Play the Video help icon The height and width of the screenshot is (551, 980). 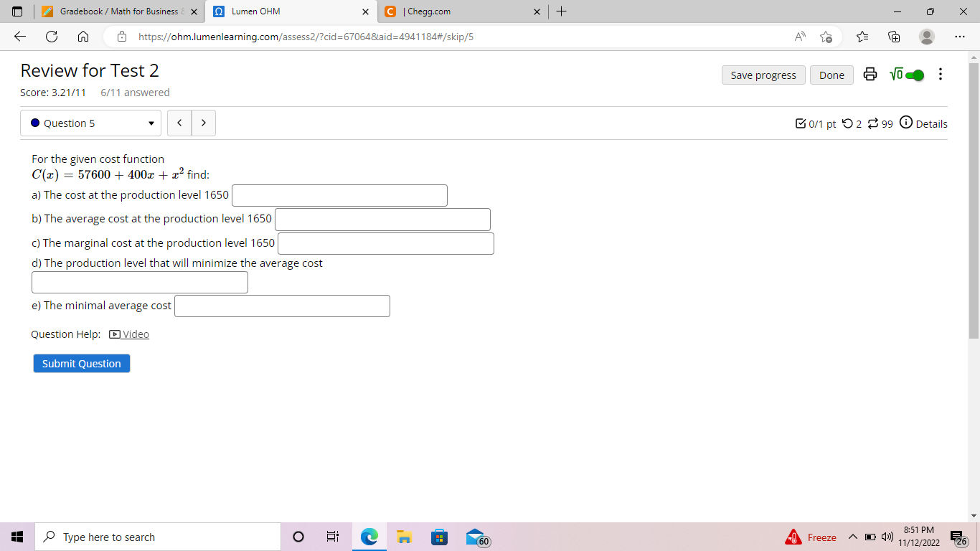pyautogui.click(x=114, y=334)
